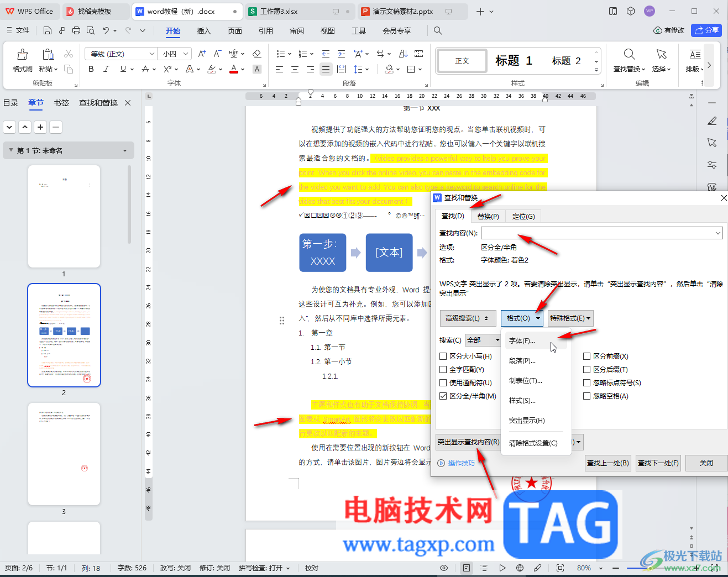Click the Print icon in quick toolbar
Screen dimensions: 728x577
click(x=76, y=30)
